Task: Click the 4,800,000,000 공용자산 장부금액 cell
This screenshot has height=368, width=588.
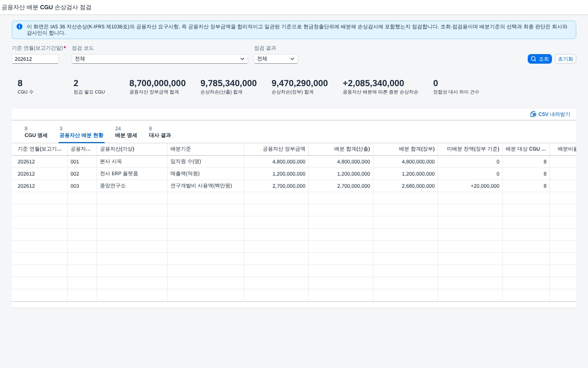Action: pos(276,162)
